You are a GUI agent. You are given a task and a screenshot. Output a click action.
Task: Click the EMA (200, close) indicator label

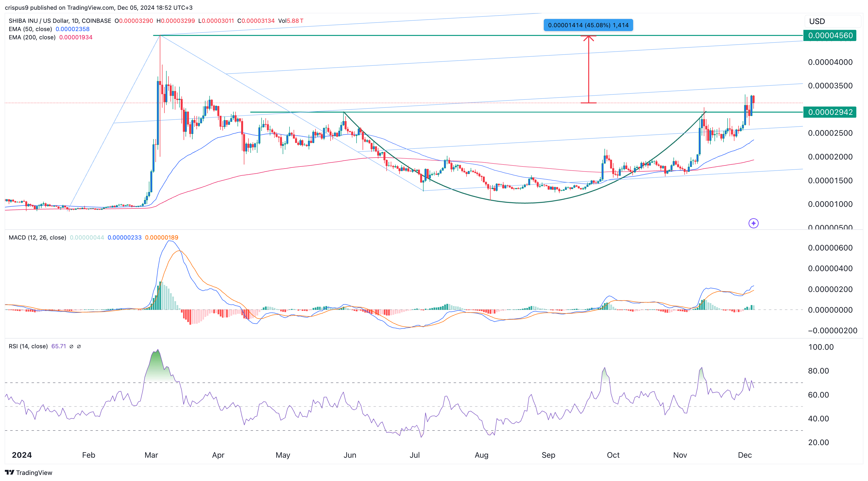[x=32, y=37]
